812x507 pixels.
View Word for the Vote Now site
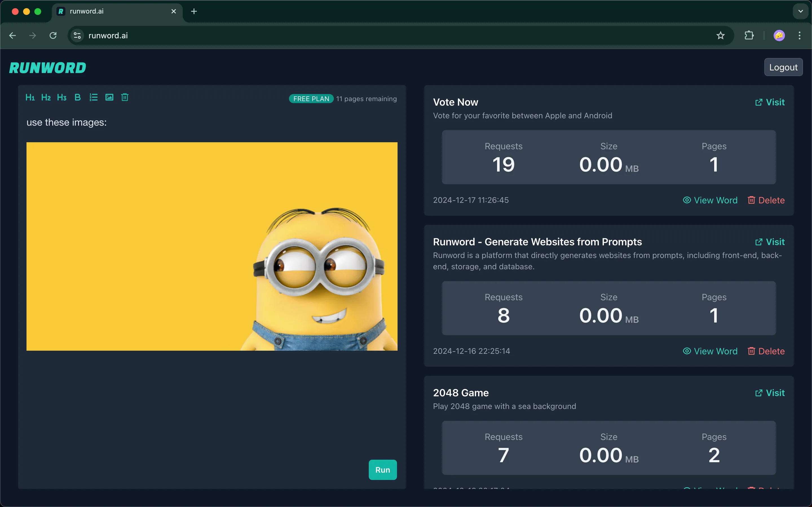point(710,200)
